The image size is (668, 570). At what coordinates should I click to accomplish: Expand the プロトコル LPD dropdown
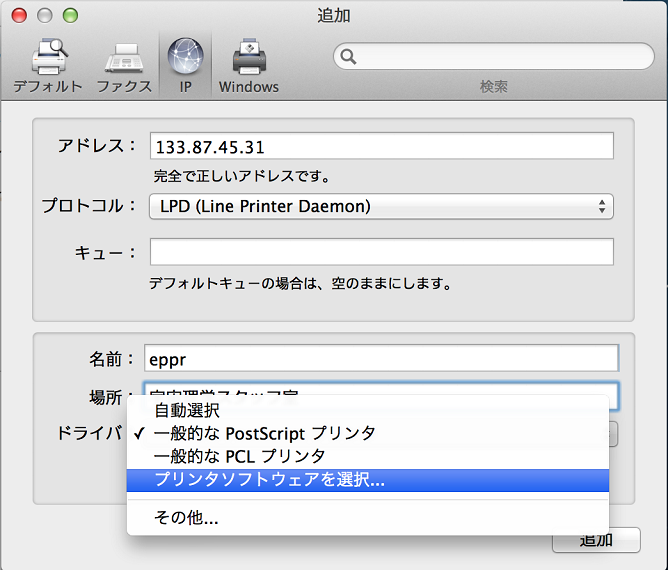tap(381, 206)
